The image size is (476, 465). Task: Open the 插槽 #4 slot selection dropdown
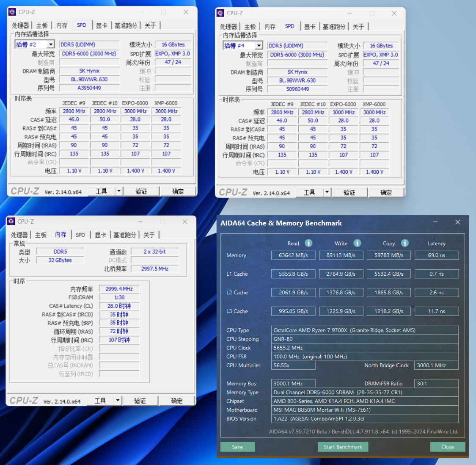click(x=259, y=46)
